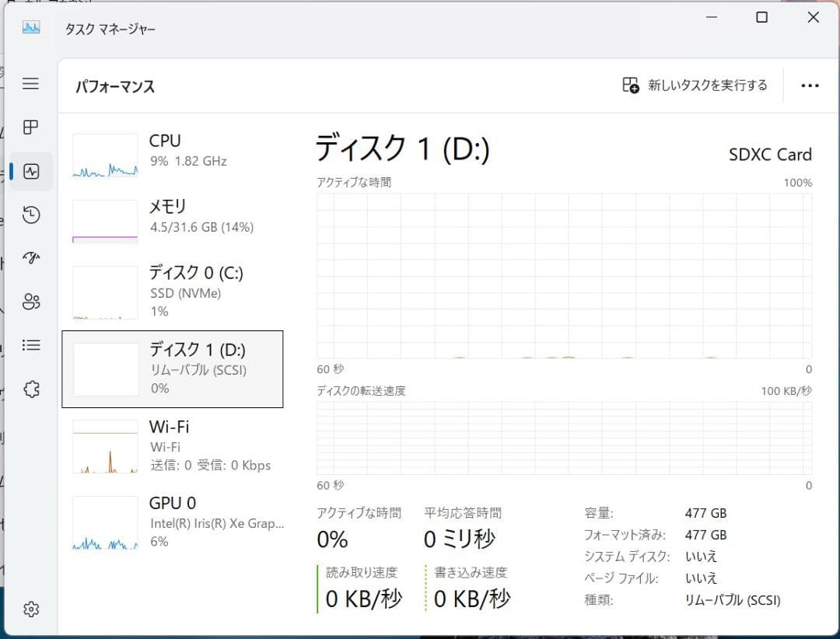
Task: Select the Performance monitor sidebar icon
Action: (31, 170)
